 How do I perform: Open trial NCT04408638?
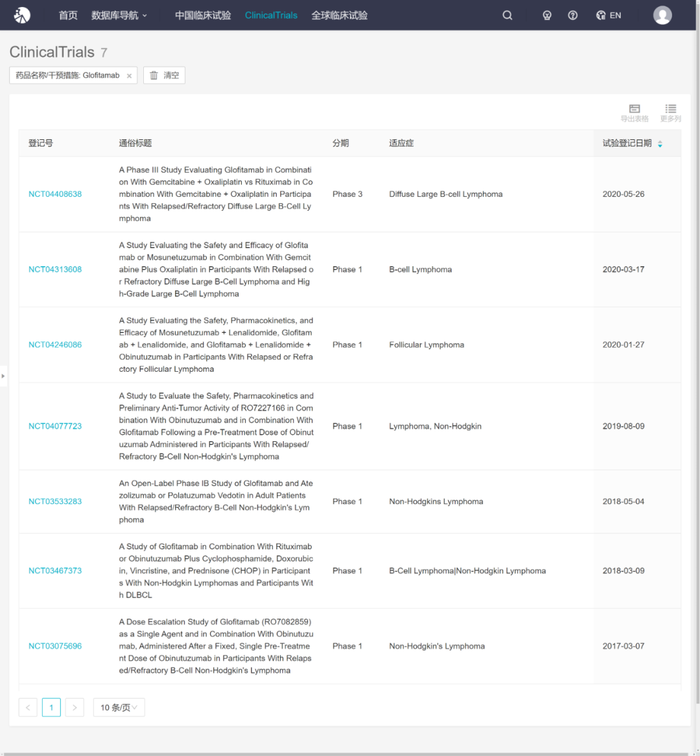[55, 194]
